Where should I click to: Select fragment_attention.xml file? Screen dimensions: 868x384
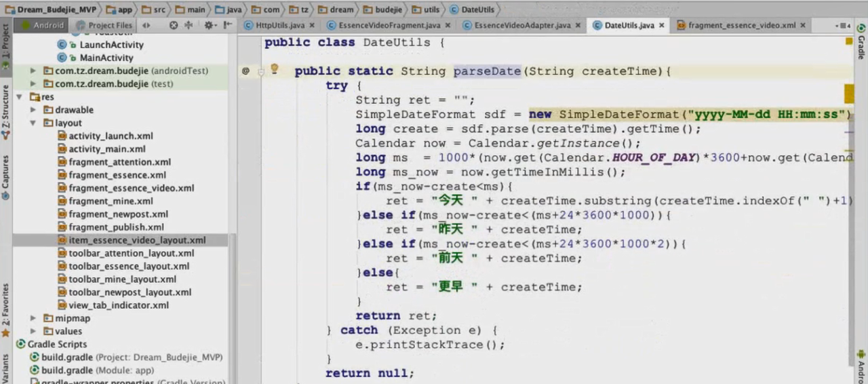[114, 161]
